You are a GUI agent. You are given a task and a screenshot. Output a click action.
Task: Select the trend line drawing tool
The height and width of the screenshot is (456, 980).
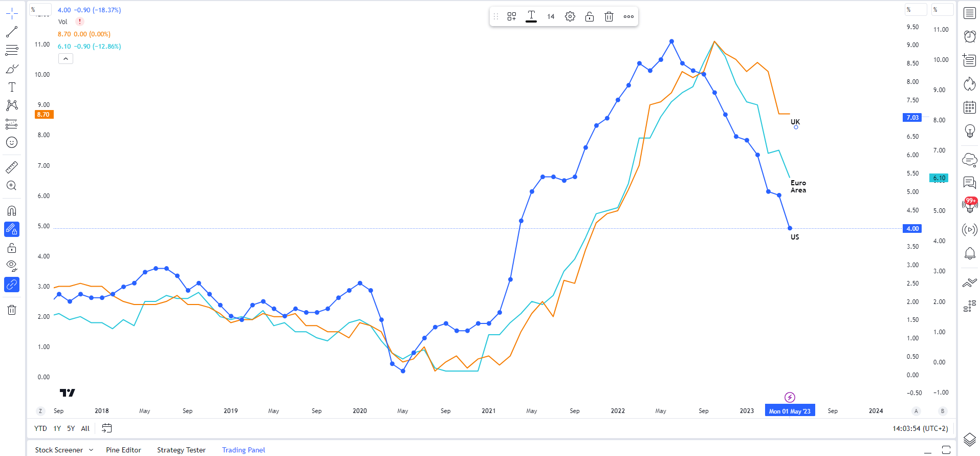[12, 32]
